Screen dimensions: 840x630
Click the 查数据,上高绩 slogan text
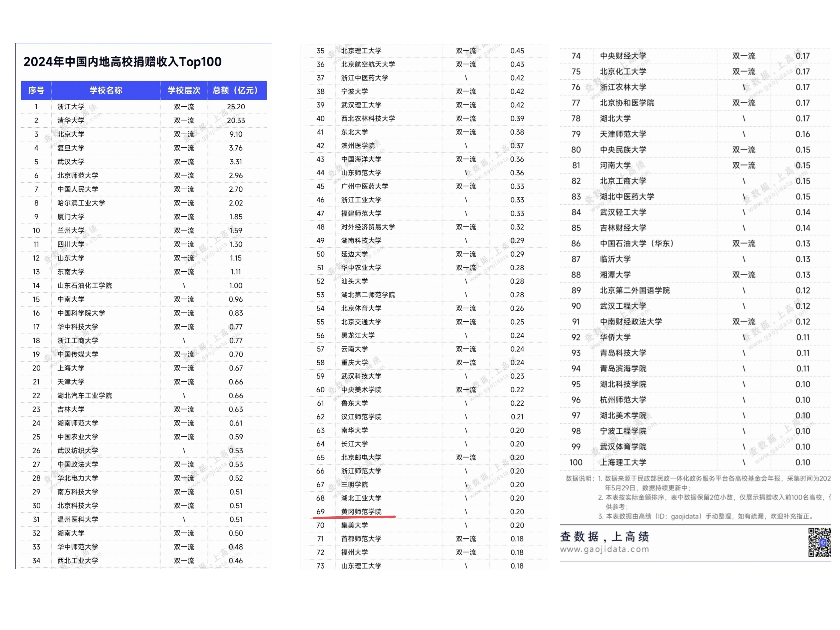(x=605, y=536)
